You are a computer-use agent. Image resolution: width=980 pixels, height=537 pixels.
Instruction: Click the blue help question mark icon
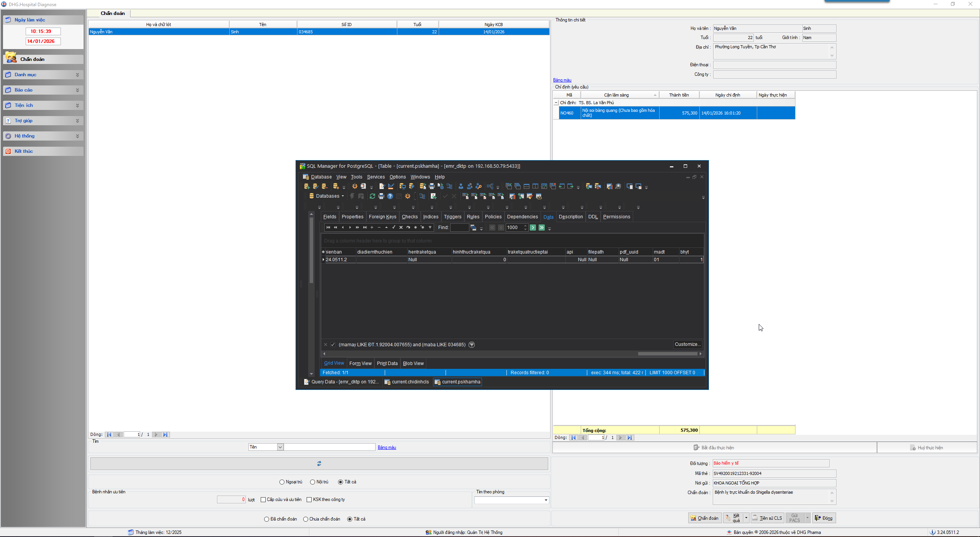(x=390, y=196)
